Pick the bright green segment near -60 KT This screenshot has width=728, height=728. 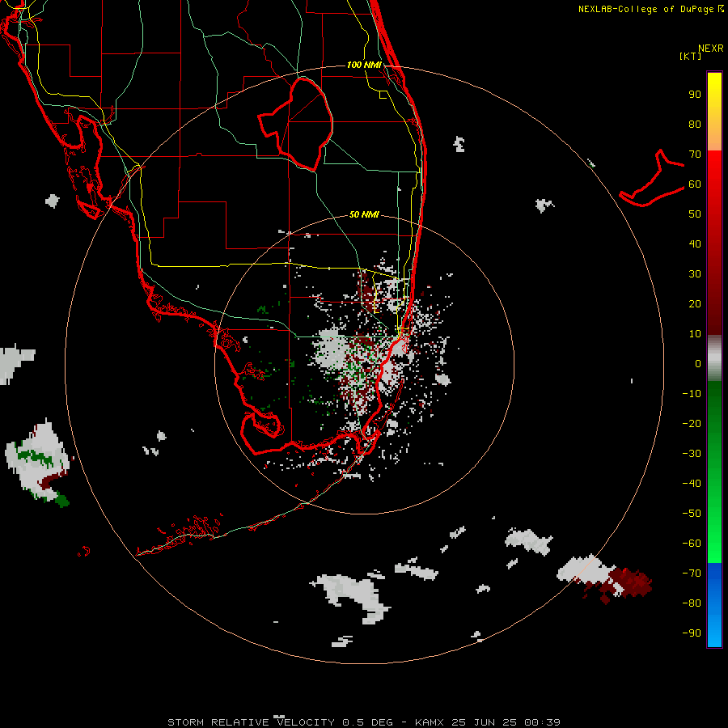click(x=714, y=544)
